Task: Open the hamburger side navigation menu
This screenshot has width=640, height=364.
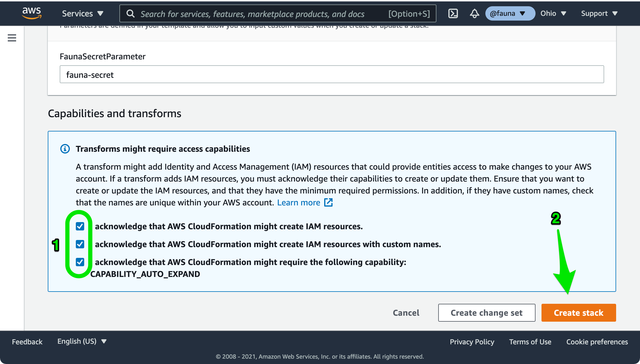Action: coord(12,38)
